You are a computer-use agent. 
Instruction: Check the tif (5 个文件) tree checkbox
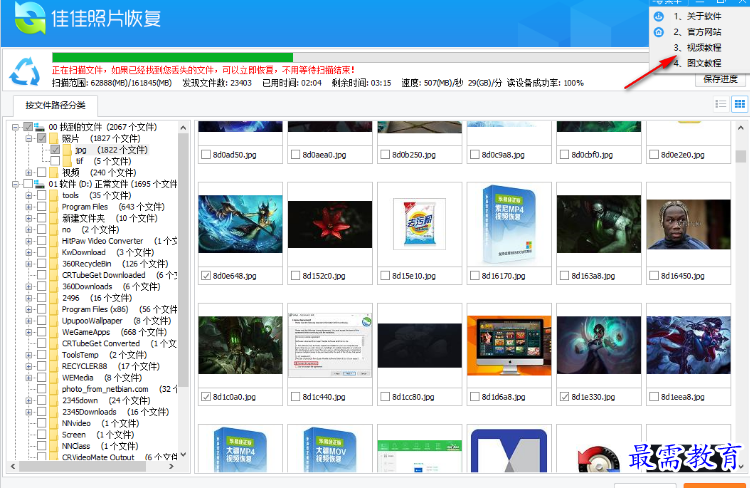click(x=55, y=161)
